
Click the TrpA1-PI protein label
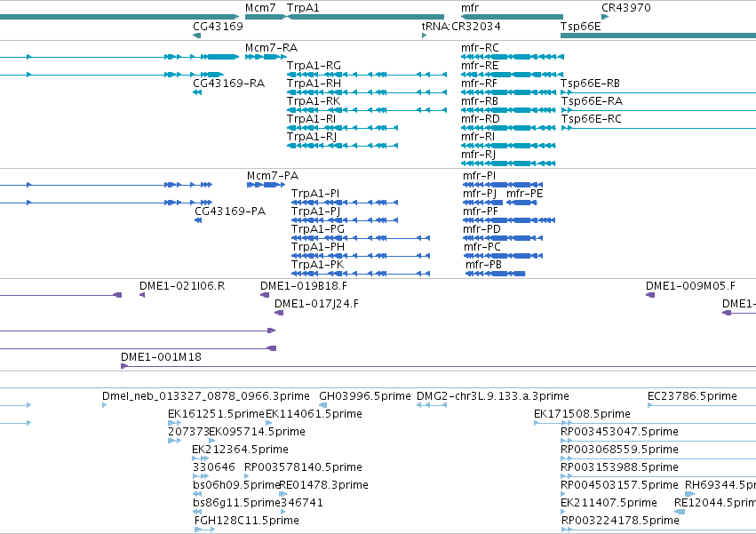315,194
